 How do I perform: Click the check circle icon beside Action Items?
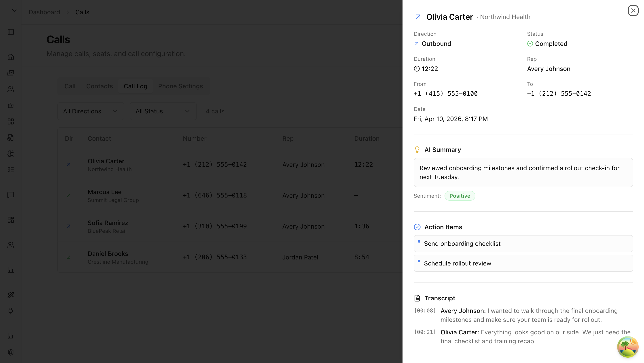[x=417, y=227]
